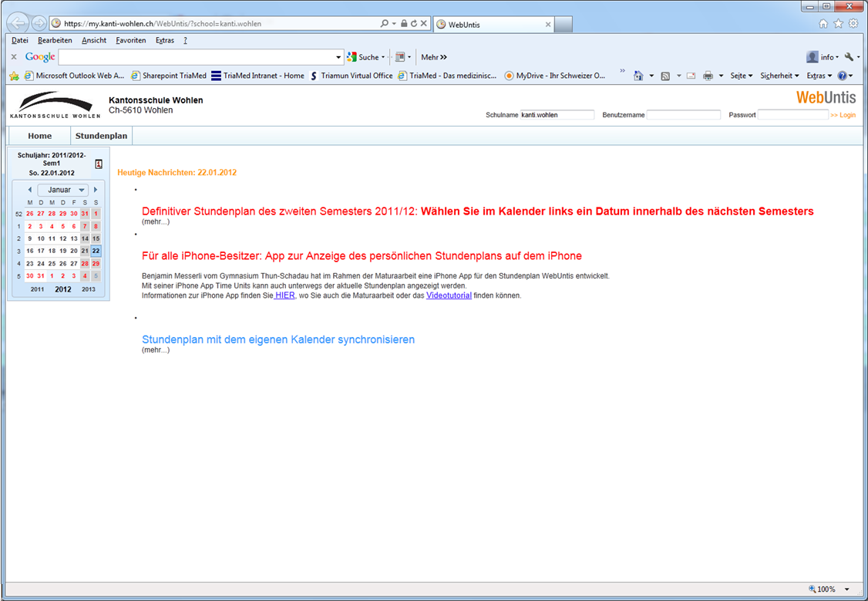Select year 2013 below calendar
This screenshot has height=601, width=868.
(x=89, y=289)
